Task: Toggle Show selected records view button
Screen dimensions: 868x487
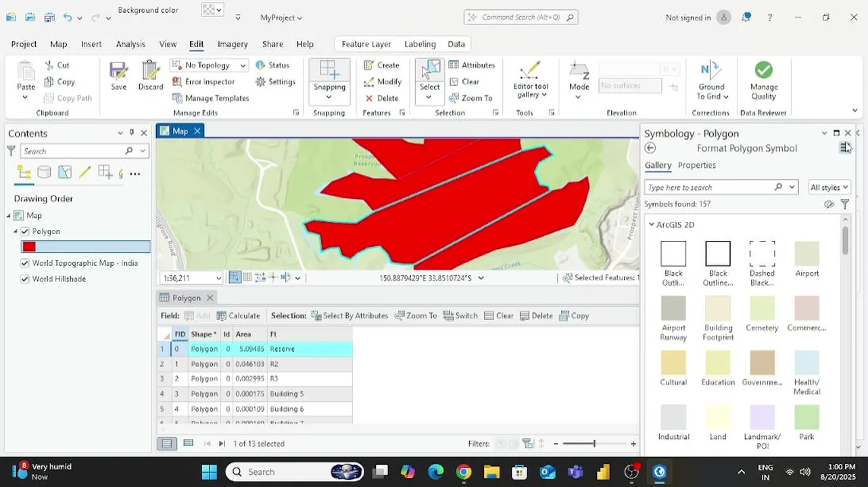Action: tap(189, 444)
